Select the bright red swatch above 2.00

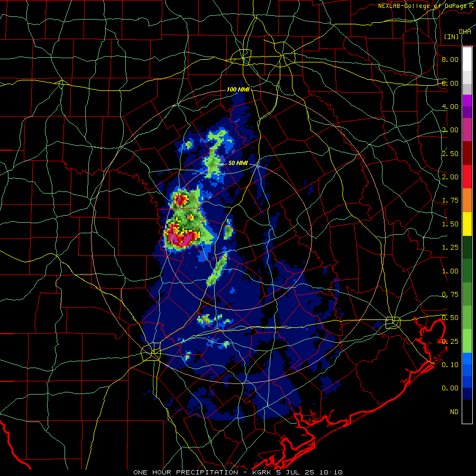(467, 177)
